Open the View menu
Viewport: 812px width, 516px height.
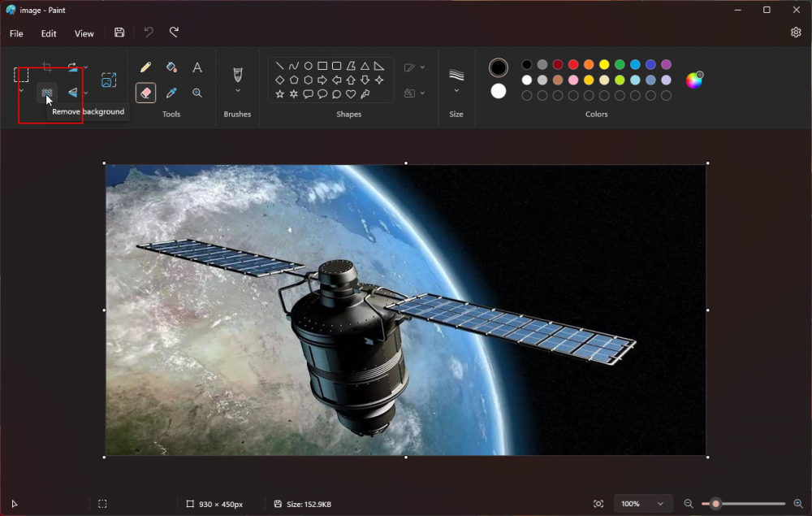click(x=84, y=33)
